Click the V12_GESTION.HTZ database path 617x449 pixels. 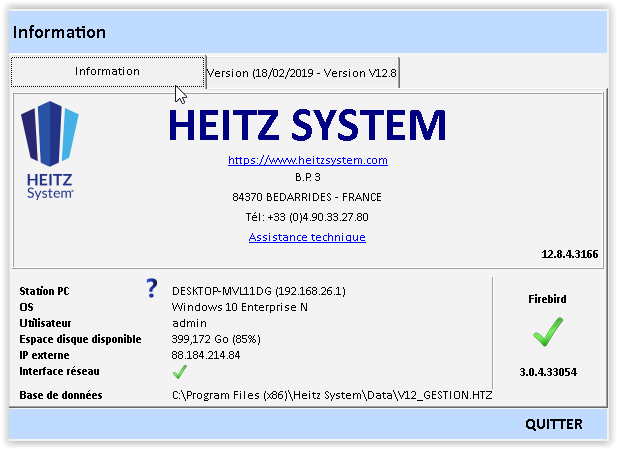click(x=332, y=395)
